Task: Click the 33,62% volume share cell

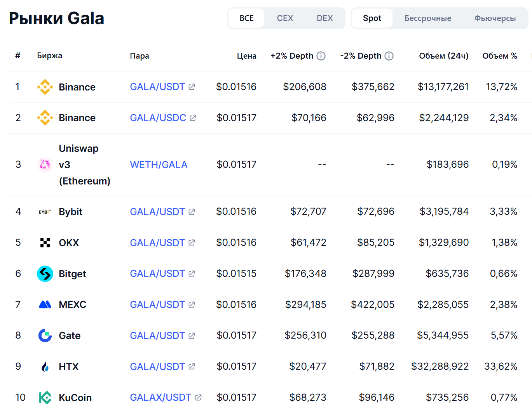Action: (501, 366)
